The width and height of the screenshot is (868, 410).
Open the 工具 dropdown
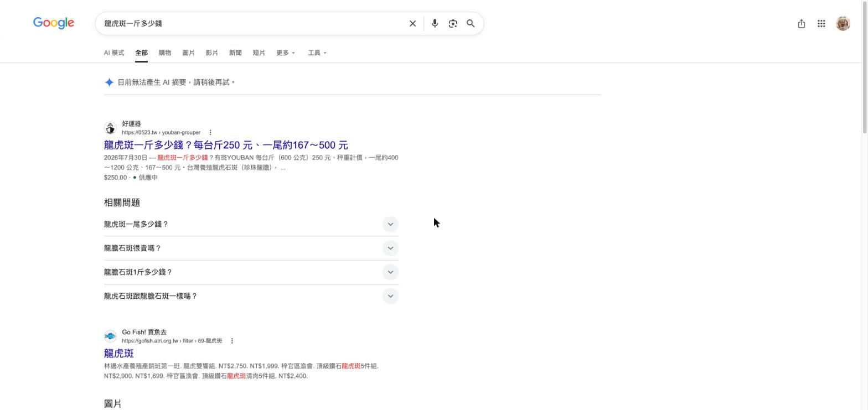317,53
